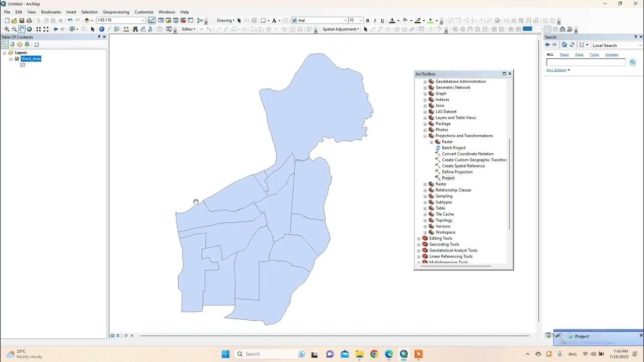This screenshot has width=644, height=362.
Task: Toggle bold text formatting
Action: click(367, 21)
